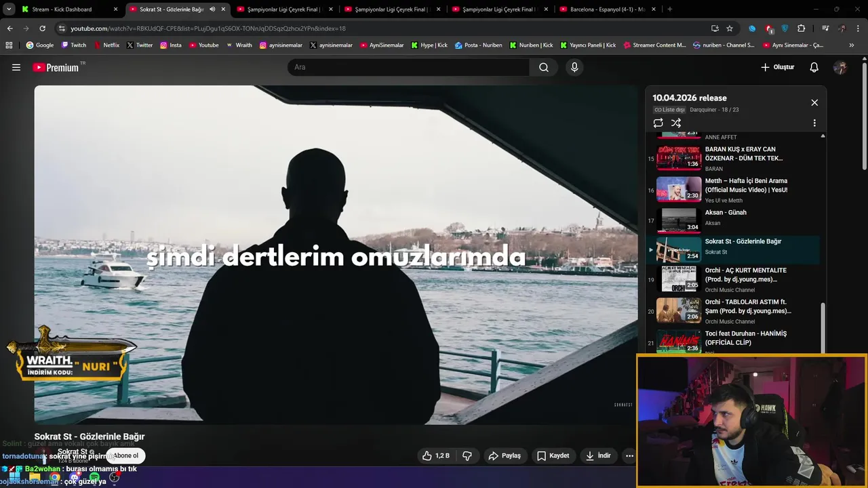Click the playlist panel scrollbar

(823, 327)
